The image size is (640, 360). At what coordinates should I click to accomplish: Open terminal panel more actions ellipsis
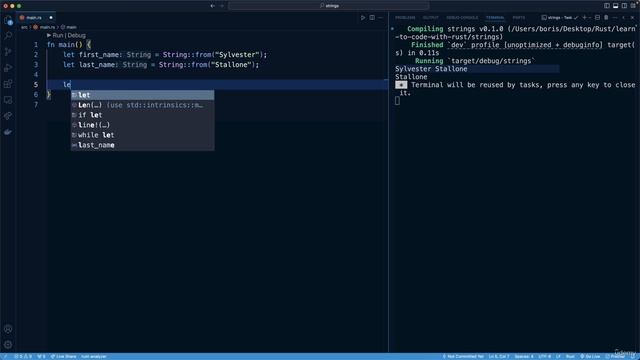615,18
